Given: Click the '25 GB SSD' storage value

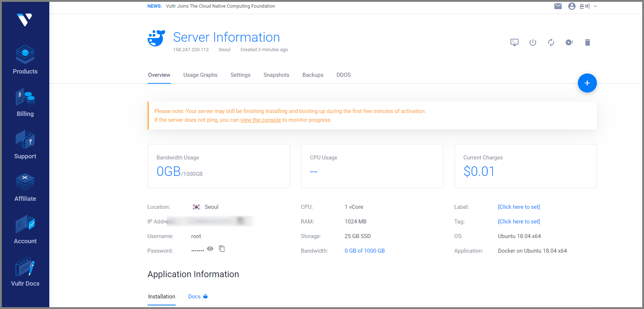Looking at the screenshot, I should 358,236.
